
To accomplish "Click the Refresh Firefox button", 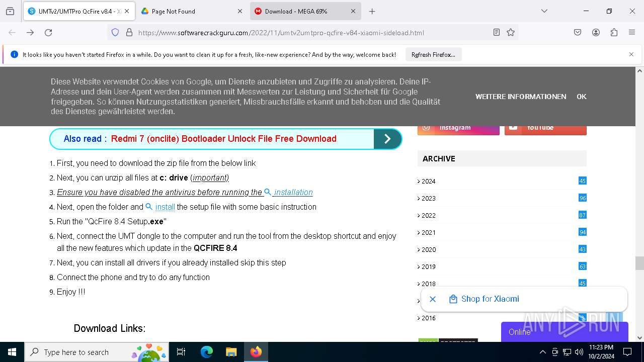I will [x=433, y=54].
